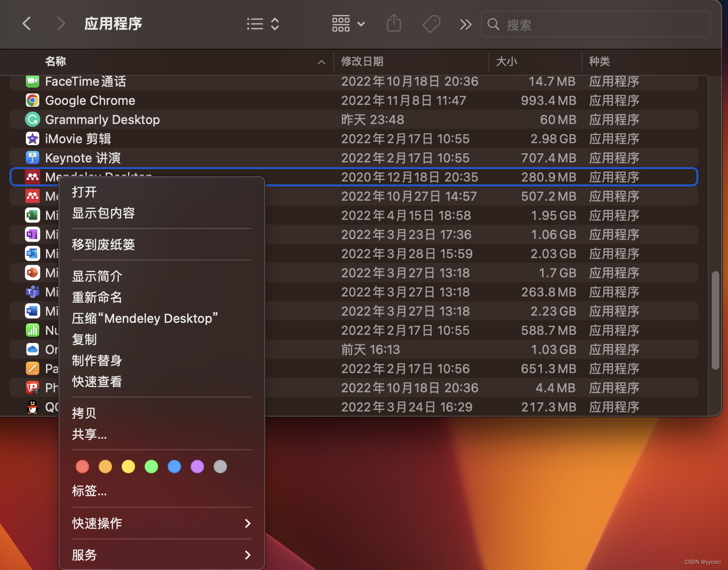Apply the purple tag color
This screenshot has width=728, height=570.
click(197, 467)
